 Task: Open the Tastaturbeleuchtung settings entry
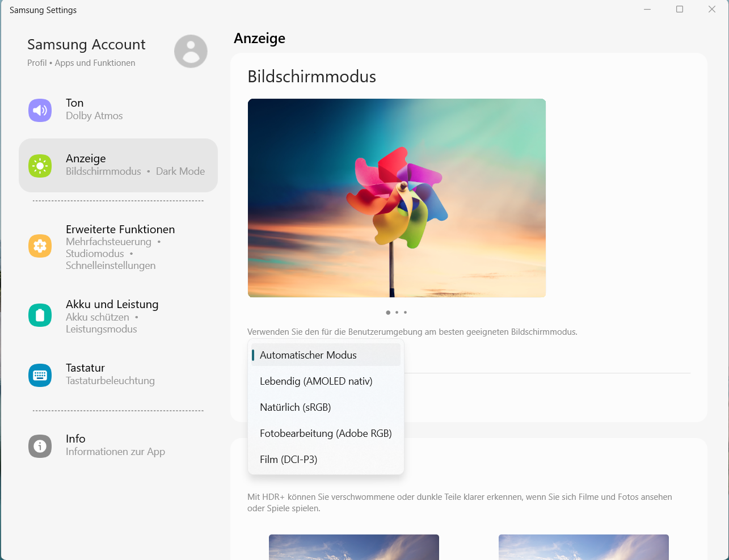click(x=110, y=381)
